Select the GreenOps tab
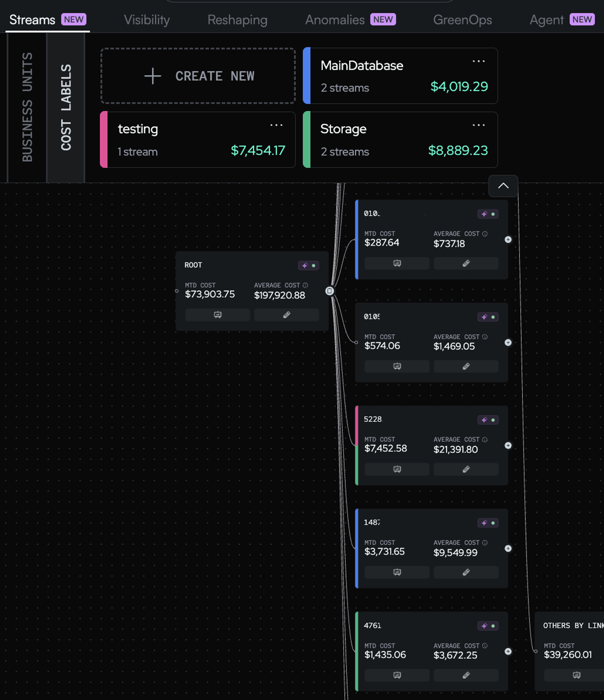Screen dimensions: 604x700 click(x=462, y=20)
